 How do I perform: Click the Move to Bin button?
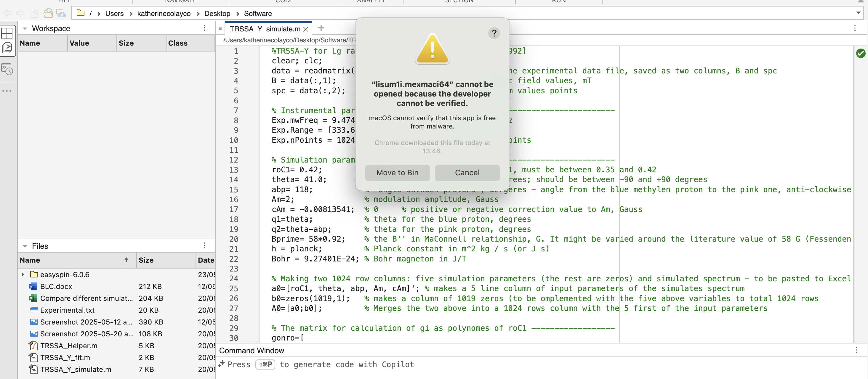coord(397,173)
